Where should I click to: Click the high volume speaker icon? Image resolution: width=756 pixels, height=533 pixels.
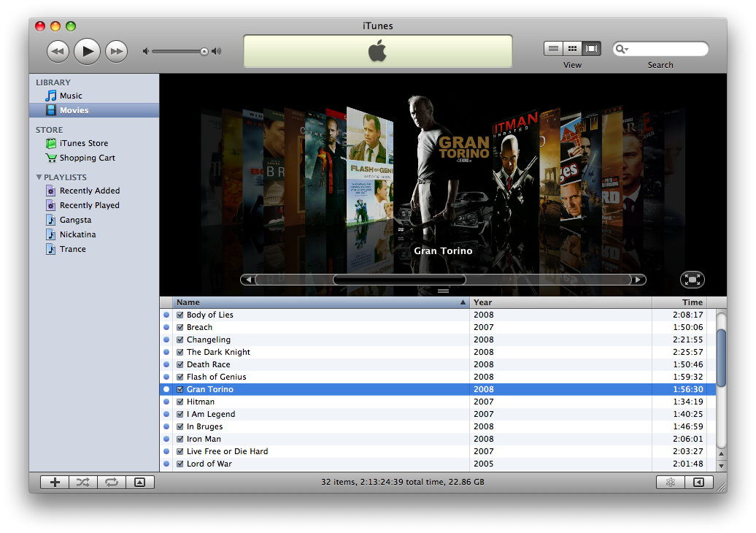217,51
